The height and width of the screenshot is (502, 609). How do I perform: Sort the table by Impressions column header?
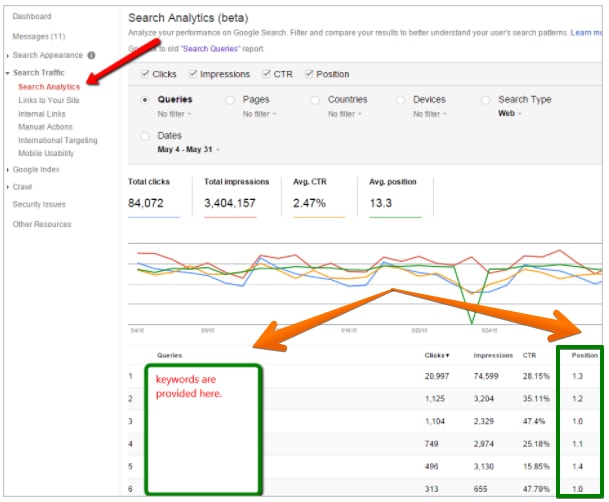click(x=491, y=355)
